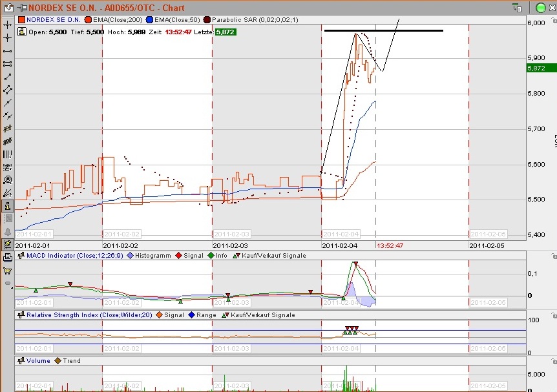
Task: Open the Volume indicator panel label
Action: pyautogui.click(x=37, y=360)
